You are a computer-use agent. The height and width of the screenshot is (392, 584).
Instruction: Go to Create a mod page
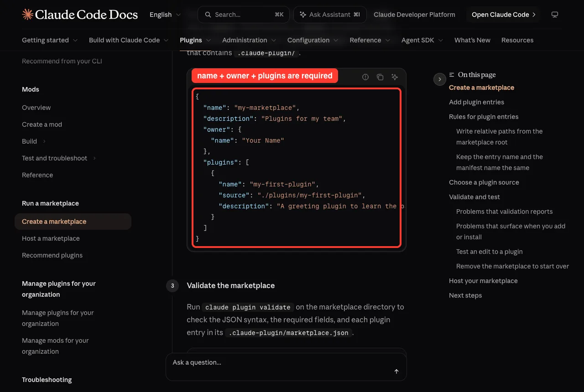point(42,124)
